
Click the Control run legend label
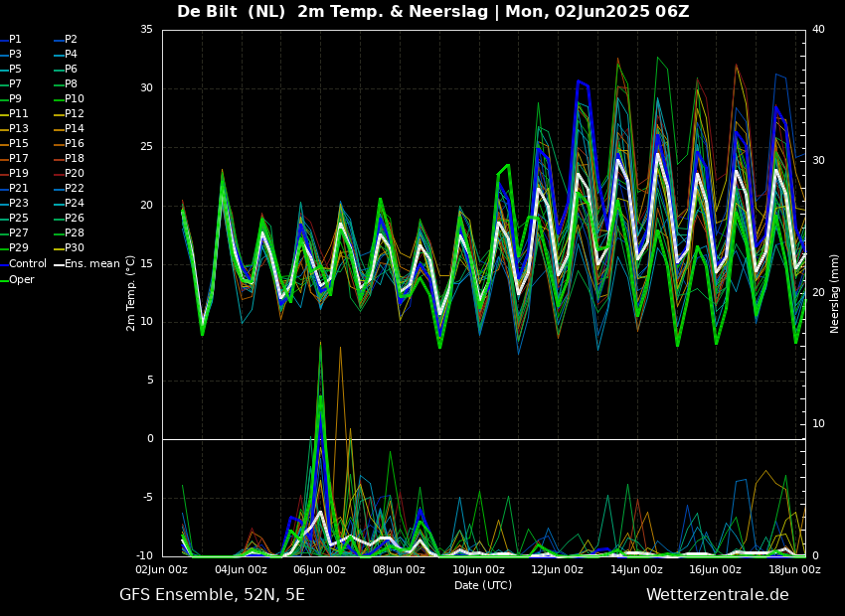point(27,264)
